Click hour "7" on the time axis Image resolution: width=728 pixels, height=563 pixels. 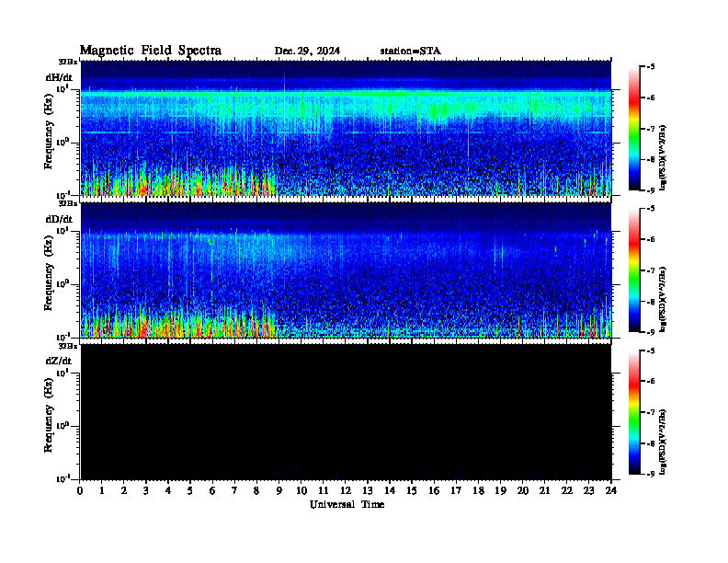pos(235,490)
